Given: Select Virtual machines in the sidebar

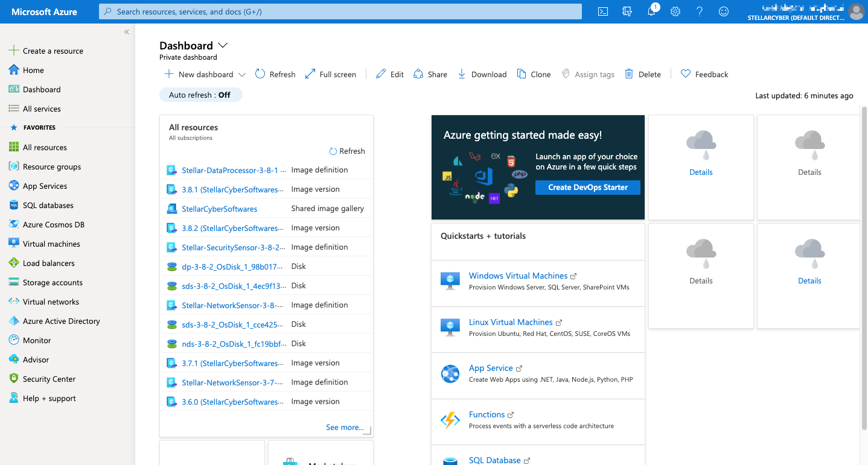Looking at the screenshot, I should 51,244.
